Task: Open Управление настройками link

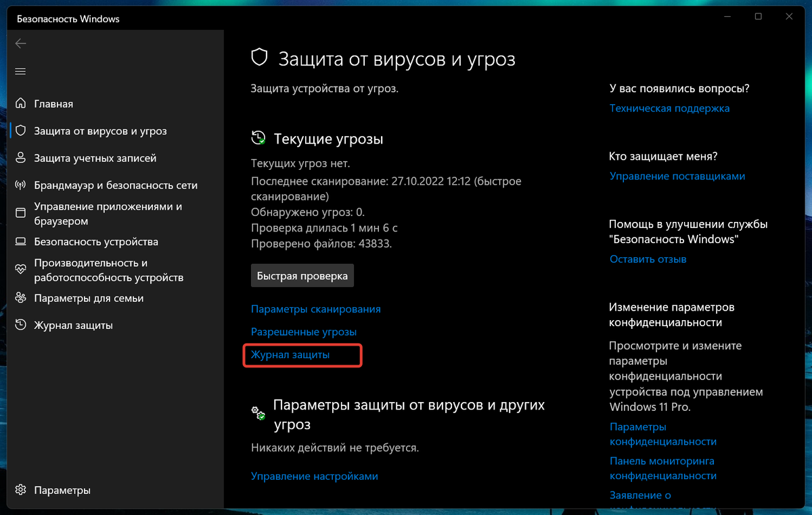Action: point(314,476)
